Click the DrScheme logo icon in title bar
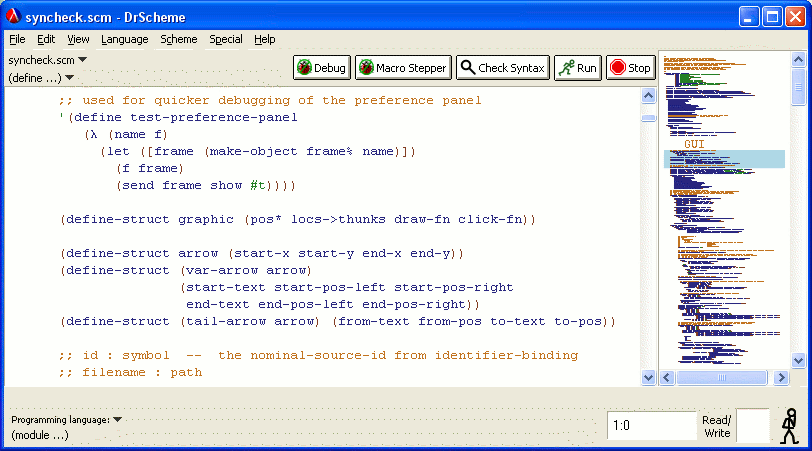Image resolution: width=812 pixels, height=451 pixels. 13,16
